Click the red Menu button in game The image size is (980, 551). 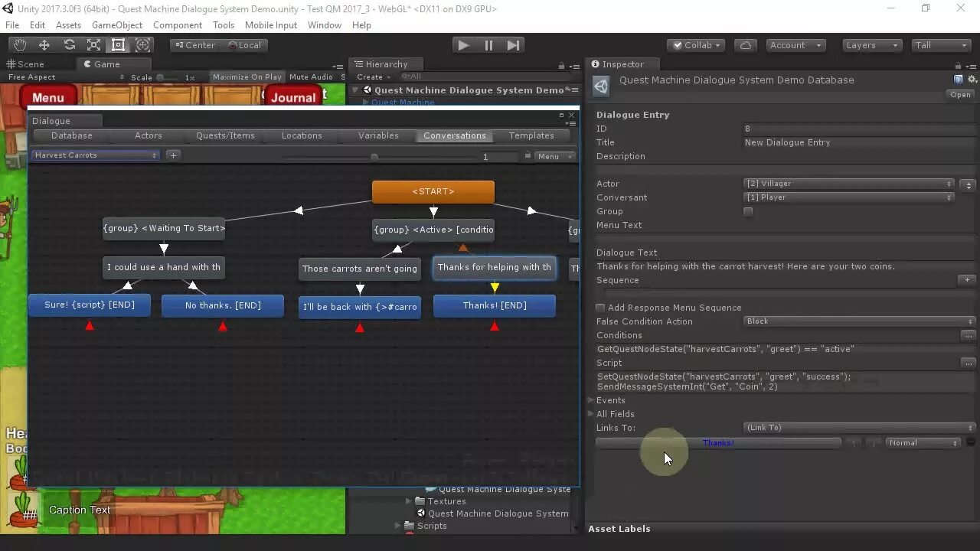click(48, 97)
